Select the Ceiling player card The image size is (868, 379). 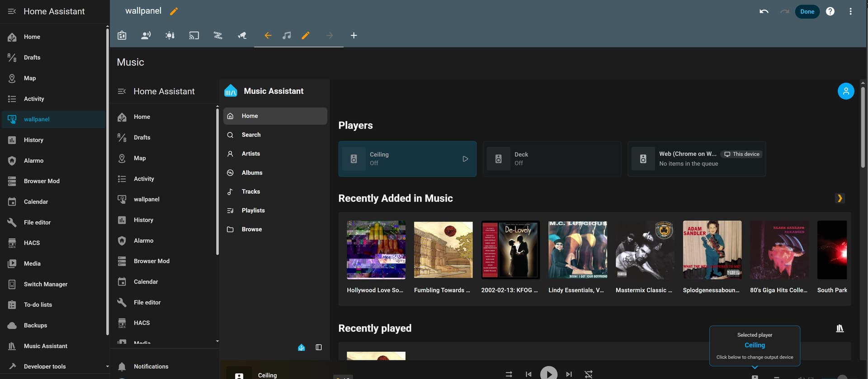407,159
